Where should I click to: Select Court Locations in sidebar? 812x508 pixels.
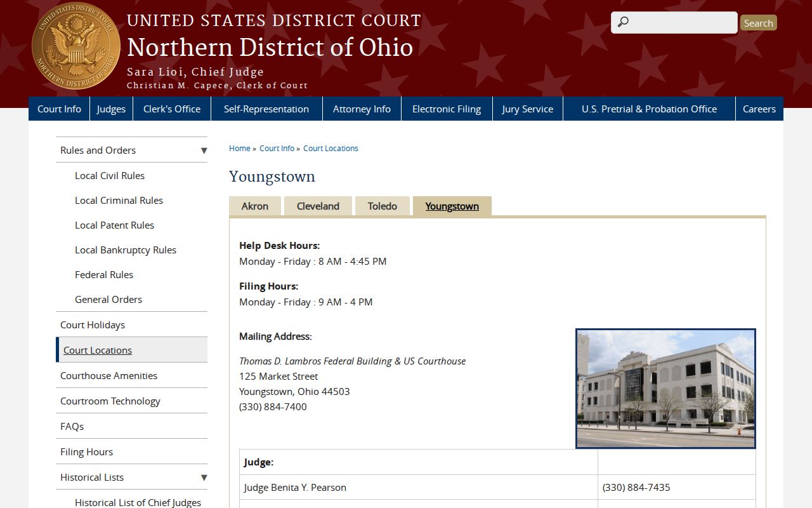click(98, 350)
